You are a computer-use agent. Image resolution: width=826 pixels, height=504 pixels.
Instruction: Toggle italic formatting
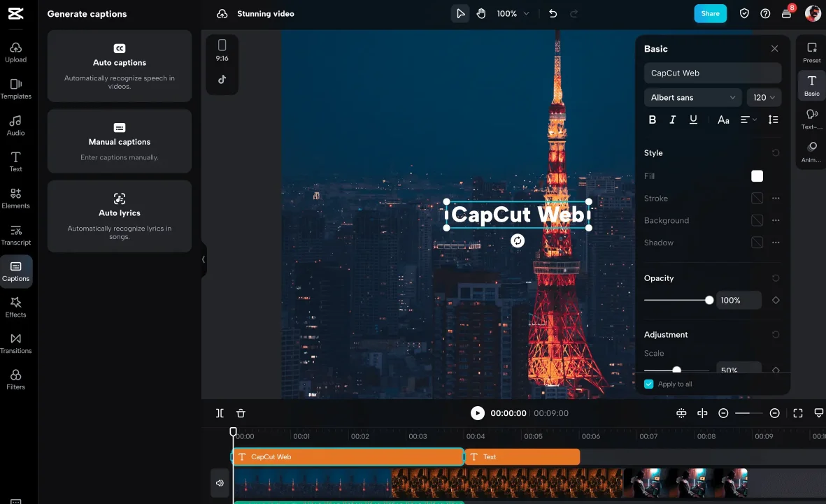673,120
